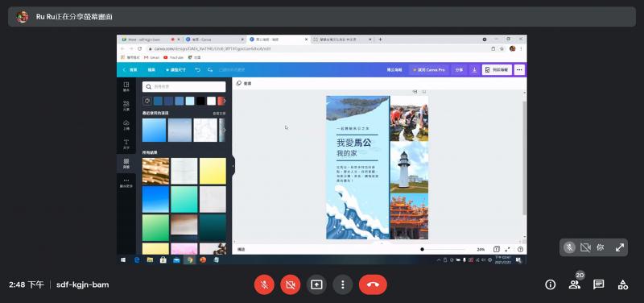
Task: Open the in-call chat panel
Action: 599,284
